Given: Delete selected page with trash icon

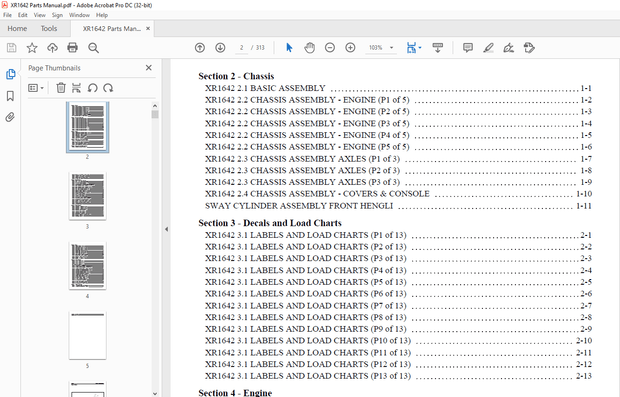Looking at the screenshot, I should [61, 88].
